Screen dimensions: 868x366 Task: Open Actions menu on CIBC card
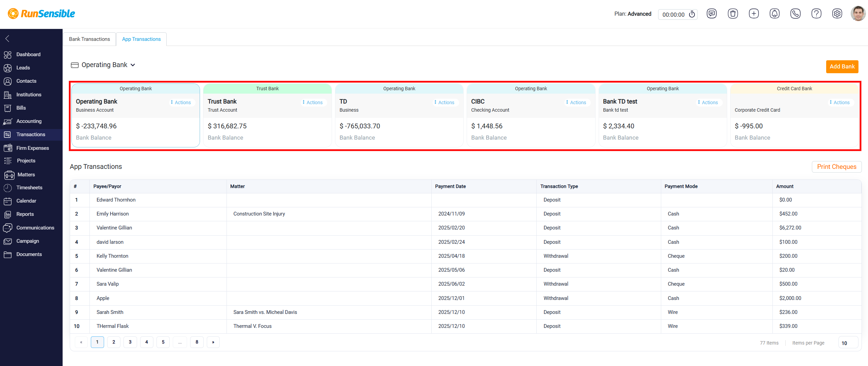576,102
